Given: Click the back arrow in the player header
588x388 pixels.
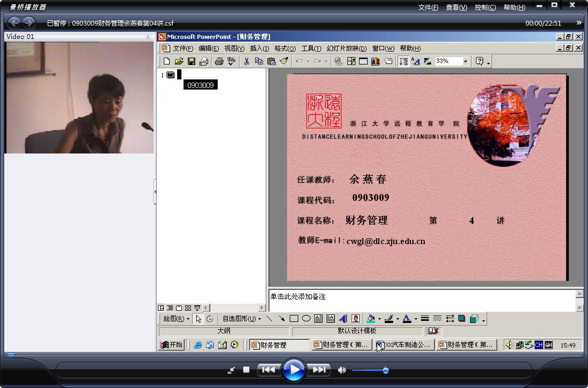Looking at the screenshot, I should pos(14,23).
